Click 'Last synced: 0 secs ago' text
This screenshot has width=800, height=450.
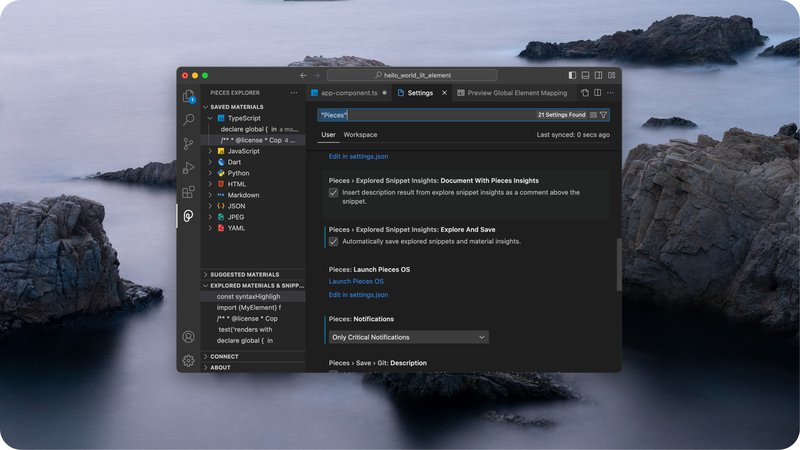click(x=573, y=135)
